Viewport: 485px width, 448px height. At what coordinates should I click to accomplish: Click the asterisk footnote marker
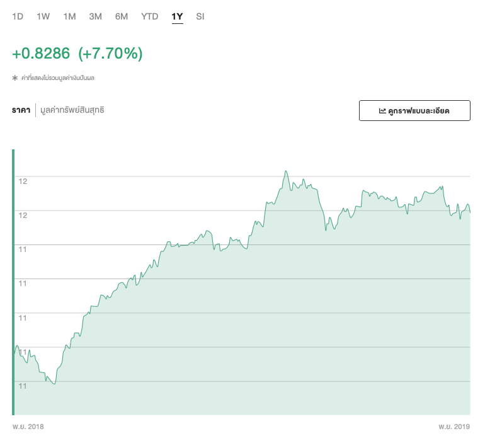coord(15,78)
